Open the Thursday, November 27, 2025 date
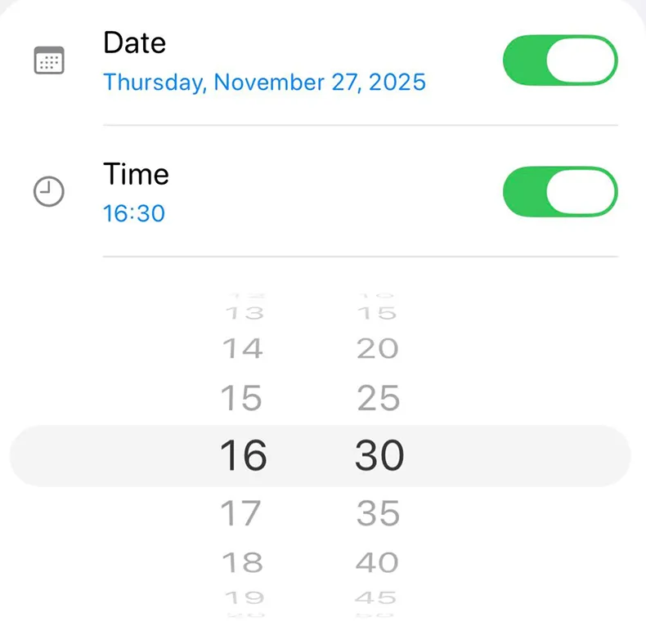Image resolution: width=646 pixels, height=644 pixels. [264, 83]
